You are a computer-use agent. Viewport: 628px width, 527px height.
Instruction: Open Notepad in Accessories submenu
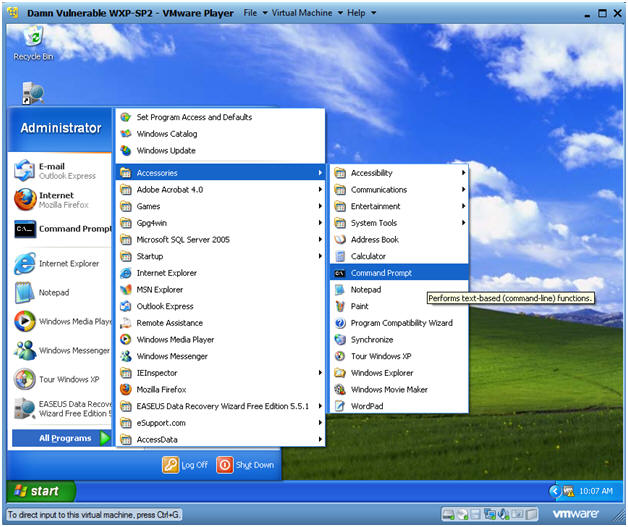point(399,290)
